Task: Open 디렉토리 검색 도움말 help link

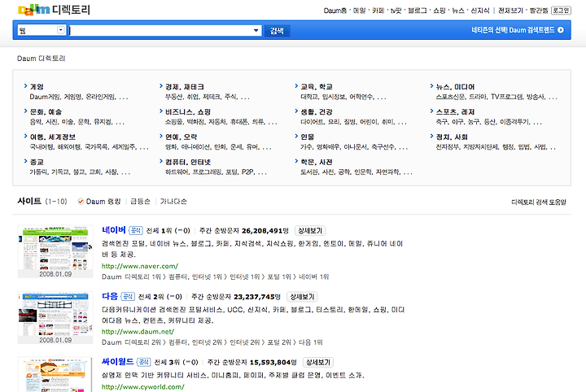Action: click(x=539, y=202)
